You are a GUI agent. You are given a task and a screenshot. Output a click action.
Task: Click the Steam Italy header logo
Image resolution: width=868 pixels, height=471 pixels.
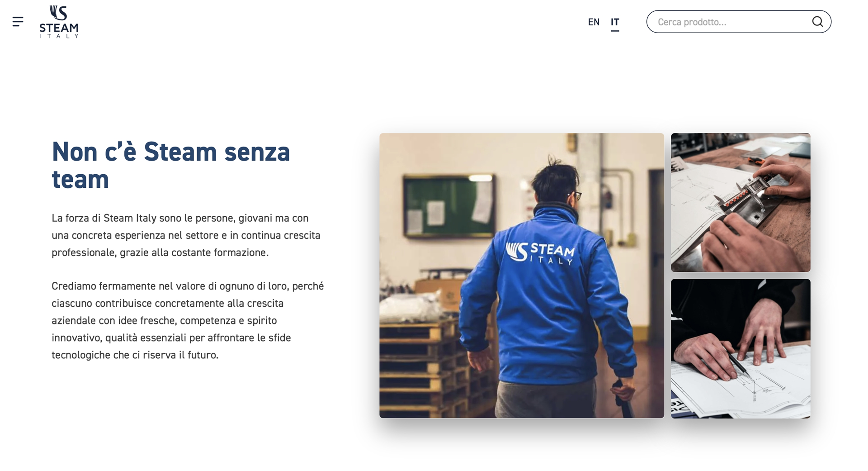click(59, 22)
